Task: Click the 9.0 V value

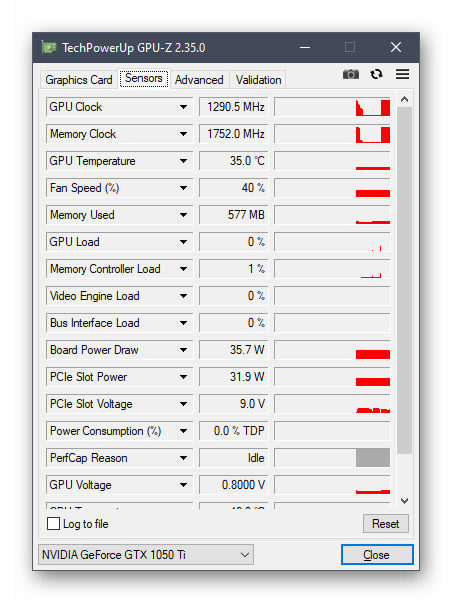Action: pos(234,404)
